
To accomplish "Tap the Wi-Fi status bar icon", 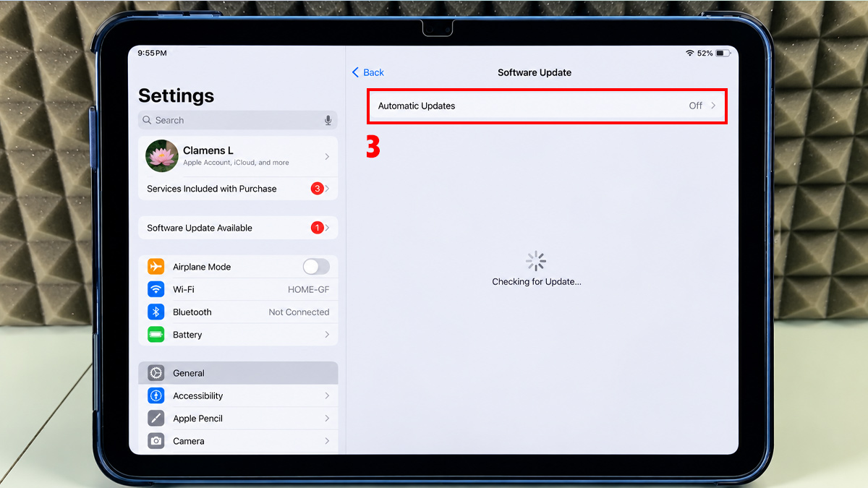I will tap(689, 53).
